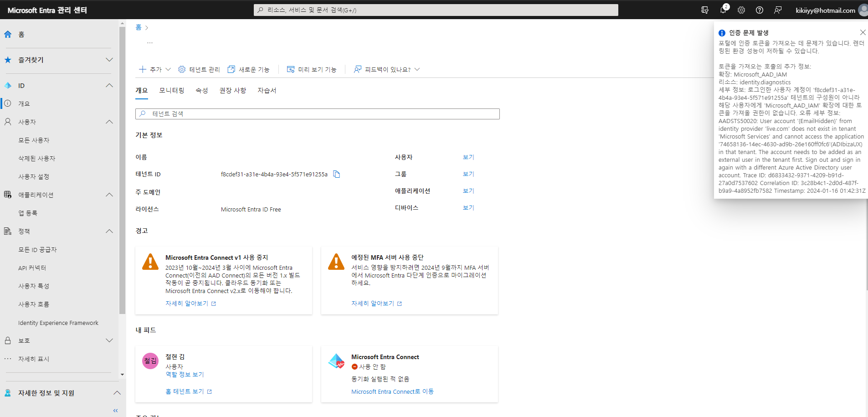This screenshot has height=417, width=868.
Task: Open Identity Experience Framework in sidebar
Action: coord(58,323)
